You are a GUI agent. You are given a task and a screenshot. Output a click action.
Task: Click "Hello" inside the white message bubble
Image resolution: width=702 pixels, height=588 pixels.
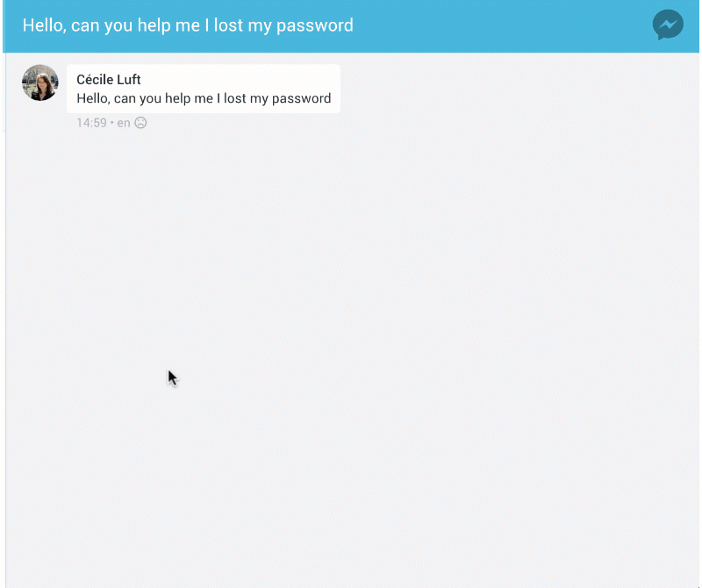(94, 98)
